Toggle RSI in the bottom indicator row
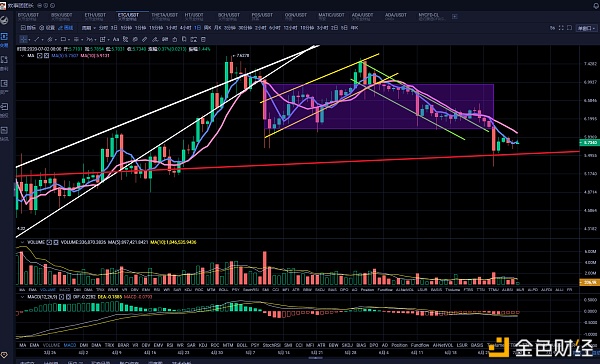The image size is (600, 364). coord(170,345)
